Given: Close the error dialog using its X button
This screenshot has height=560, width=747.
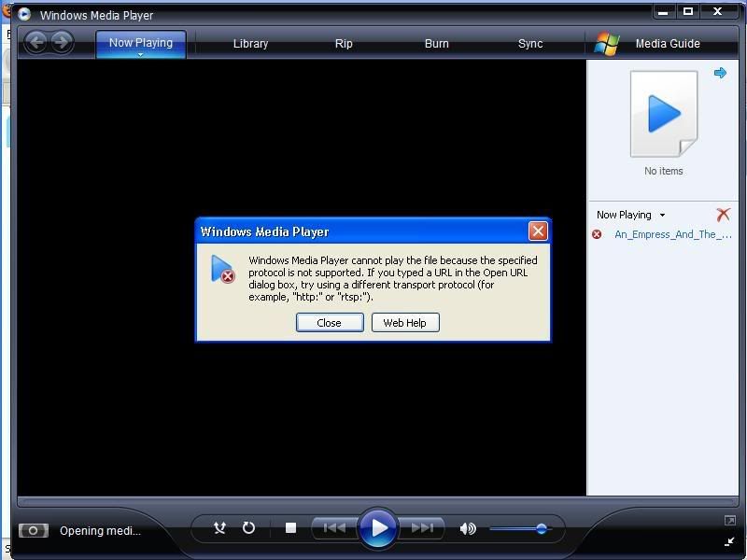Looking at the screenshot, I should click(x=538, y=231).
